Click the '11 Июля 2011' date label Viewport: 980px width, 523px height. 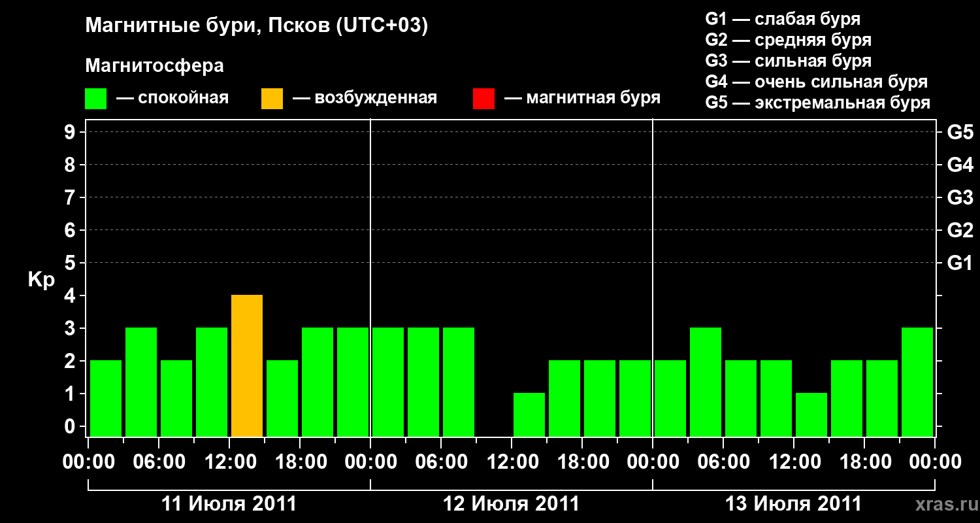click(229, 504)
